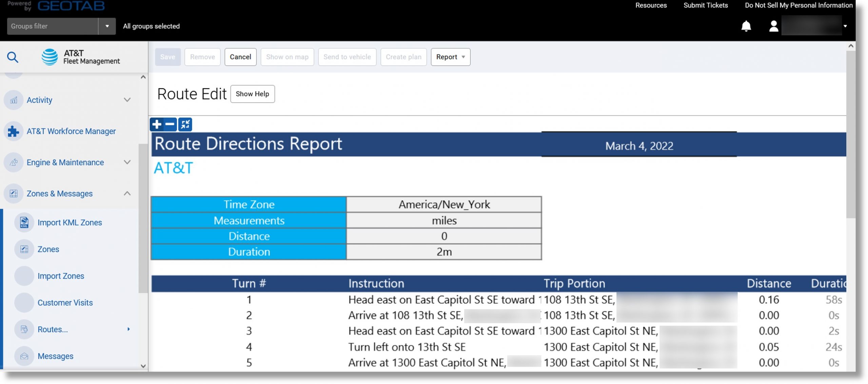Click the Zones menu icon
The image size is (868, 384).
(24, 249)
